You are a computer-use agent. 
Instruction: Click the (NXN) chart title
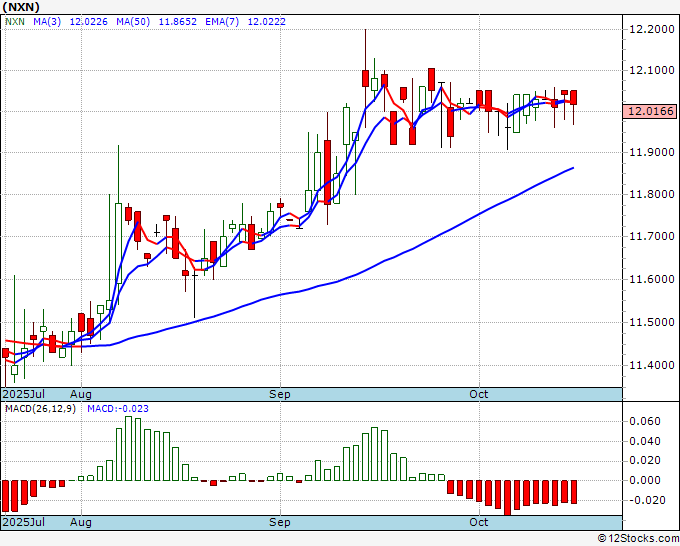point(21,7)
